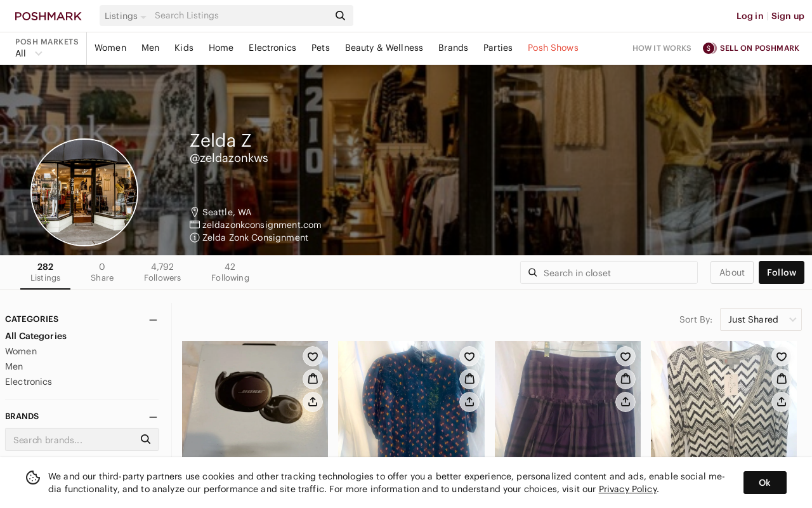Open the Home menu
Viewport: 812px width, 508px height.
221,48
